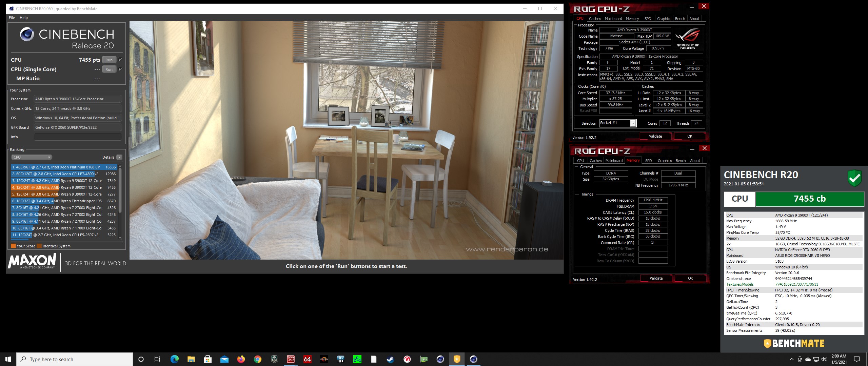Open File Explorer from the taskbar
Viewport: 868px width, 366px height.
tap(191, 359)
